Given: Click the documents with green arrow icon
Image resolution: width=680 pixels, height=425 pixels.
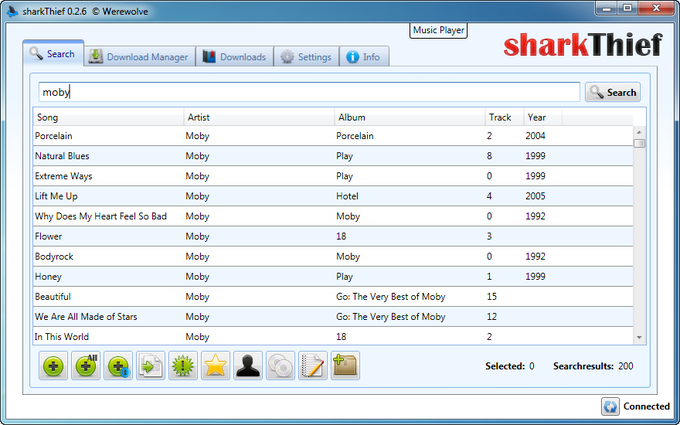Looking at the screenshot, I should (150, 366).
